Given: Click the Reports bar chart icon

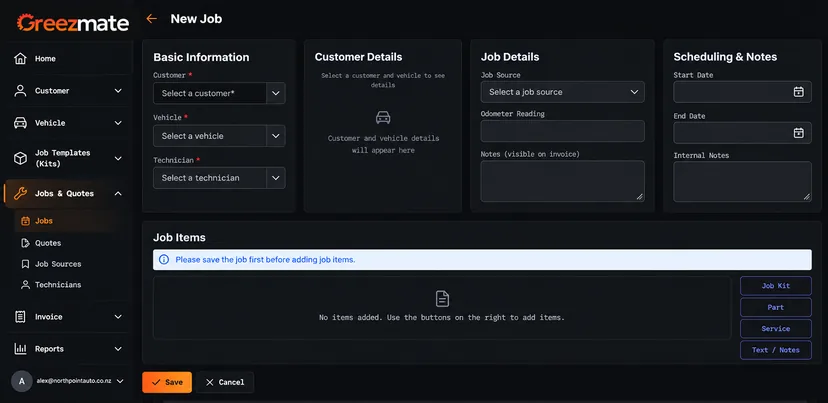Looking at the screenshot, I should pos(20,349).
